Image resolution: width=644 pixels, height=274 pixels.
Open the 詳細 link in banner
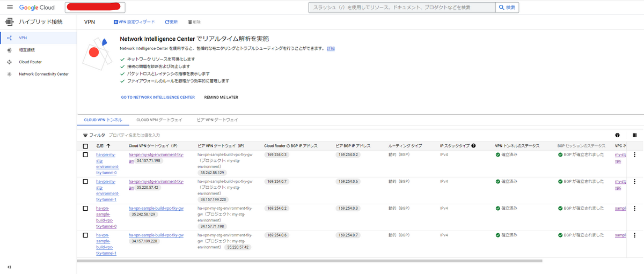click(331, 48)
